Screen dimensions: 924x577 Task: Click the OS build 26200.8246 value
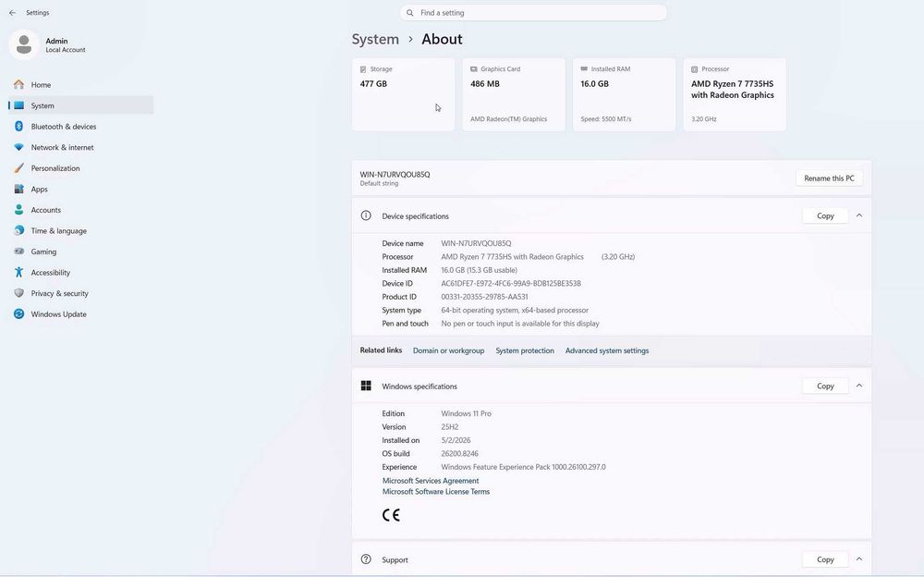[x=459, y=454]
